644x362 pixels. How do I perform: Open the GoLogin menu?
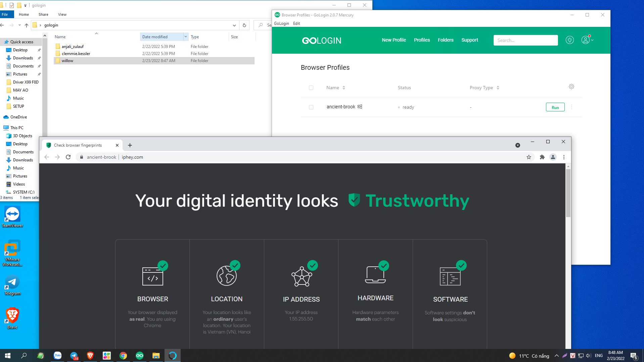[x=281, y=23]
